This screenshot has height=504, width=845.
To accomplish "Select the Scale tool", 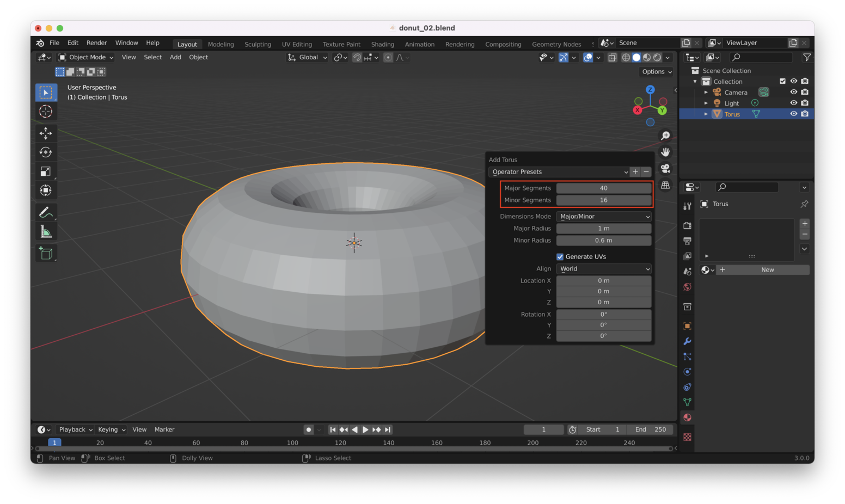I will pyautogui.click(x=46, y=171).
